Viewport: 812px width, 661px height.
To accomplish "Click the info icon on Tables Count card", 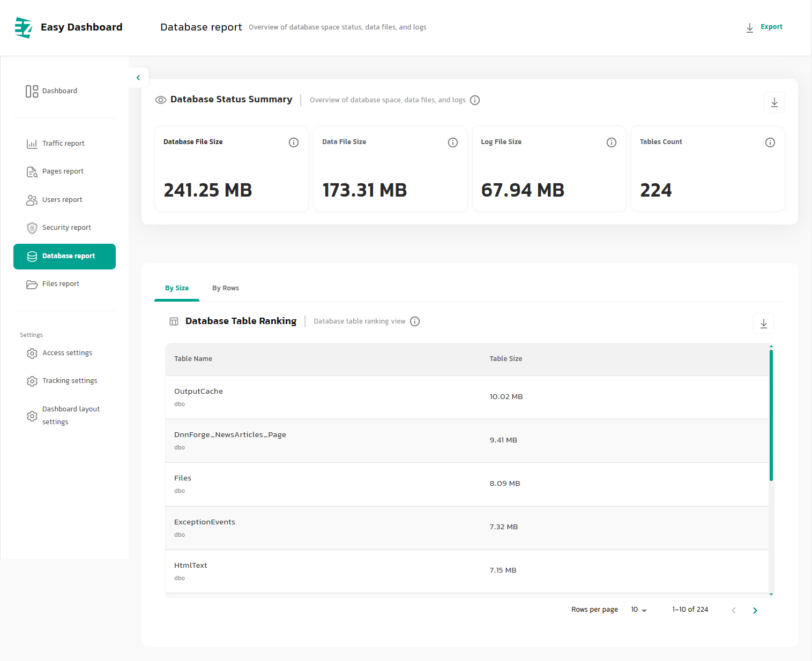I will coord(770,142).
